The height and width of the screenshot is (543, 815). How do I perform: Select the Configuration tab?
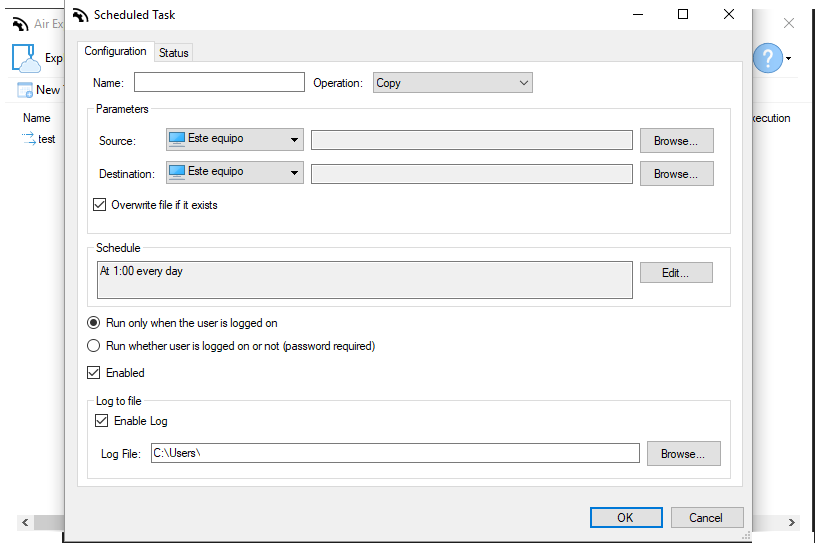115,51
